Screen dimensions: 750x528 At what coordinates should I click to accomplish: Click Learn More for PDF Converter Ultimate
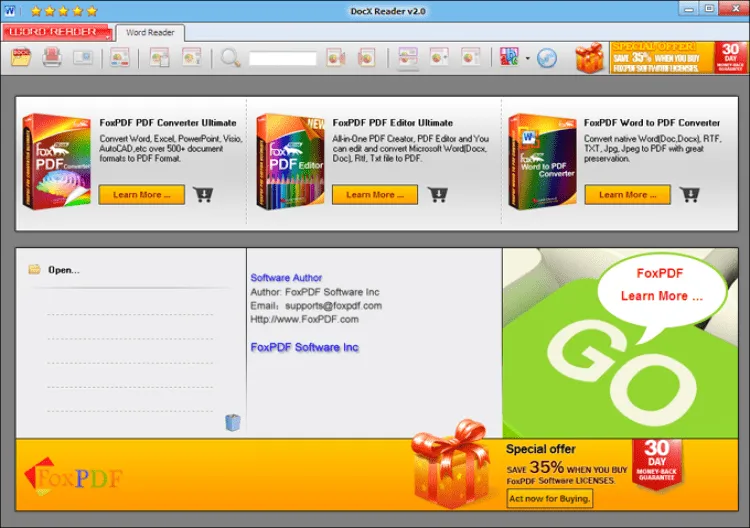point(142,195)
